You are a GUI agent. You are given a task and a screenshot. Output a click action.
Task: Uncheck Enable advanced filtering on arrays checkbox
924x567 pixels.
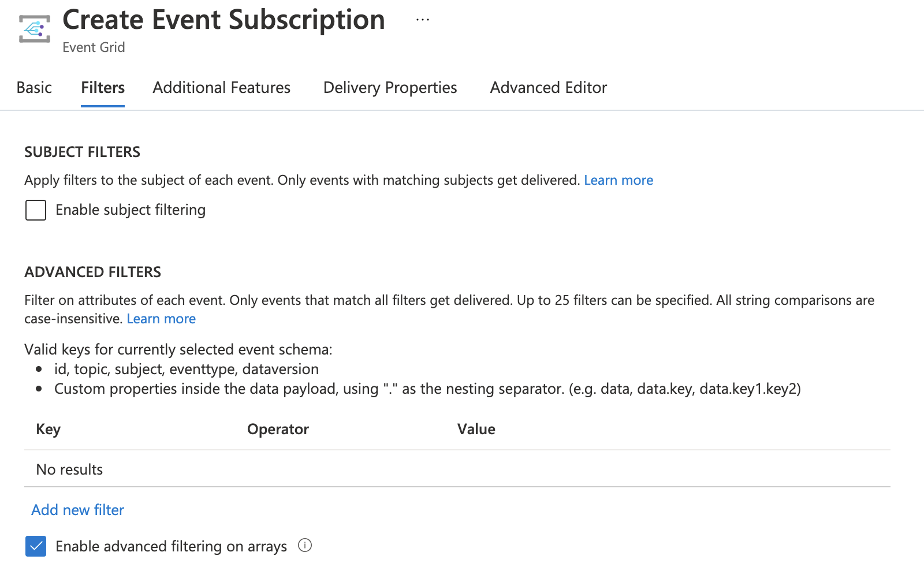point(36,546)
